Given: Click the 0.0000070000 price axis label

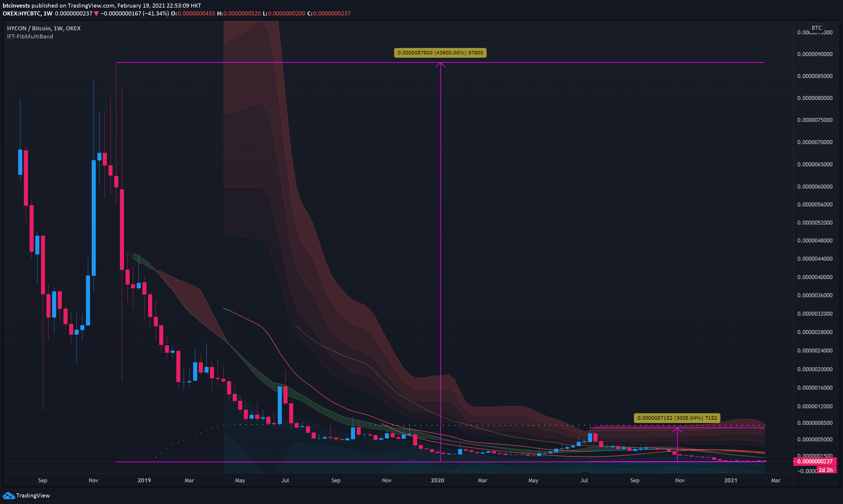Looking at the screenshot, I should coord(815,142).
